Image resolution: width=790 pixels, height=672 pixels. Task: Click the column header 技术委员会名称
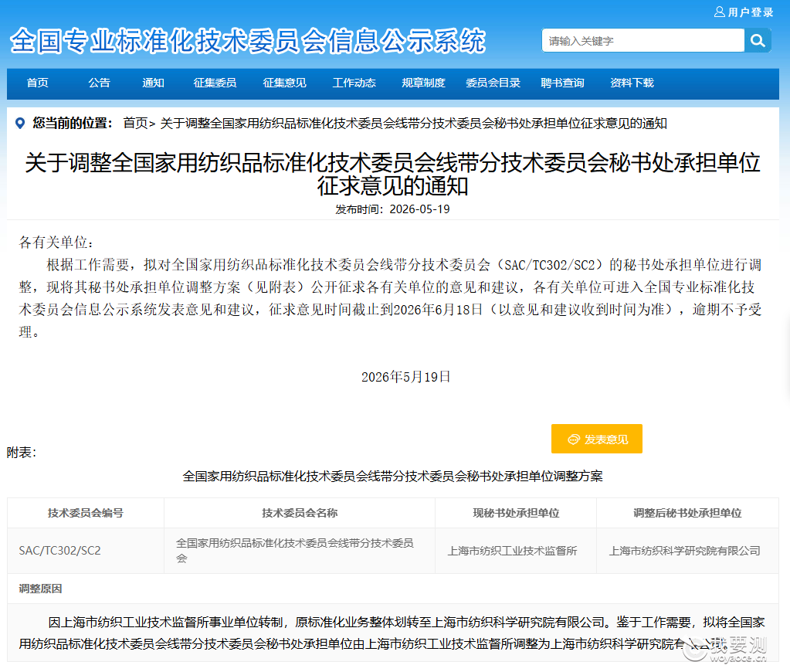coord(300,513)
